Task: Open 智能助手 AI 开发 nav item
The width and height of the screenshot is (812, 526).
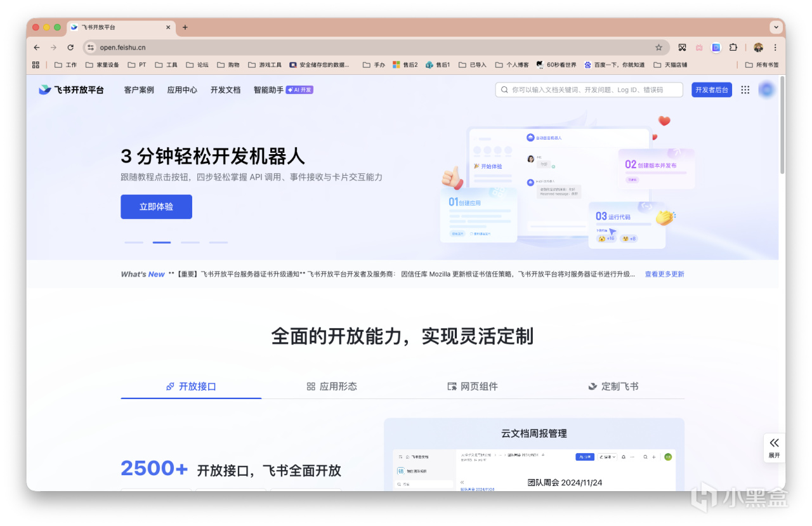Action: click(284, 90)
